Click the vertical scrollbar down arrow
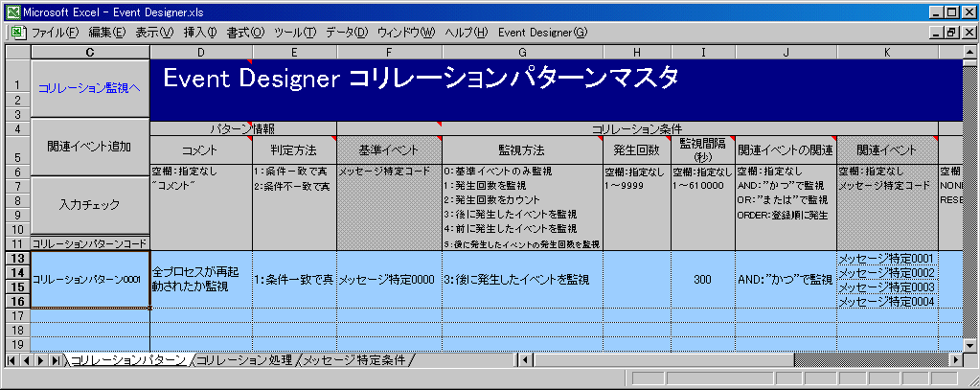Image resolution: width=980 pixels, height=390 pixels. (x=969, y=346)
